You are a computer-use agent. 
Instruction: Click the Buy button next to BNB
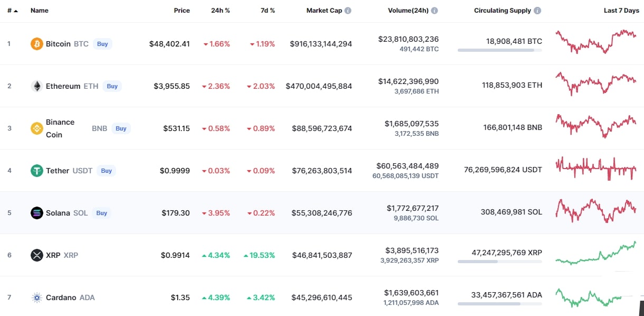coord(121,128)
